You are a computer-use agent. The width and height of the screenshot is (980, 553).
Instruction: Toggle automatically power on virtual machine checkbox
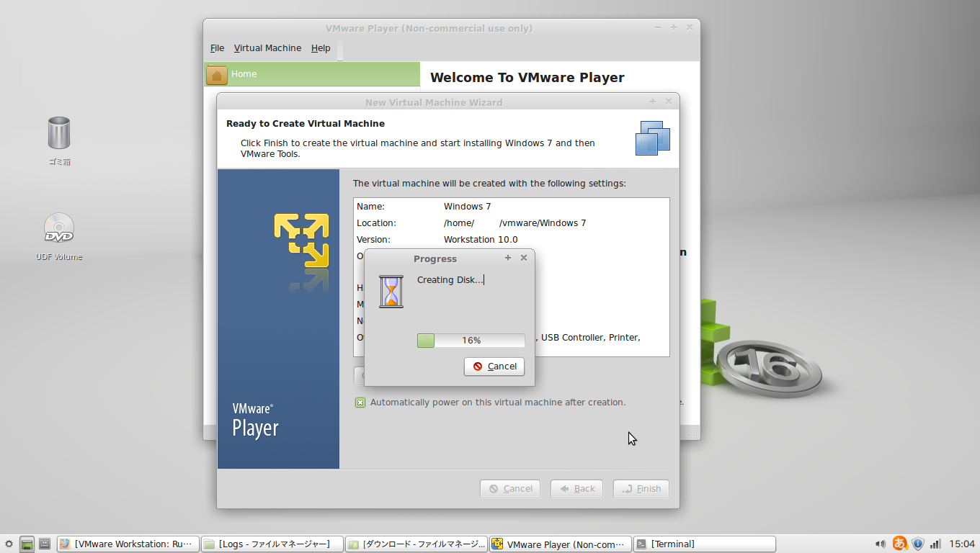(360, 403)
